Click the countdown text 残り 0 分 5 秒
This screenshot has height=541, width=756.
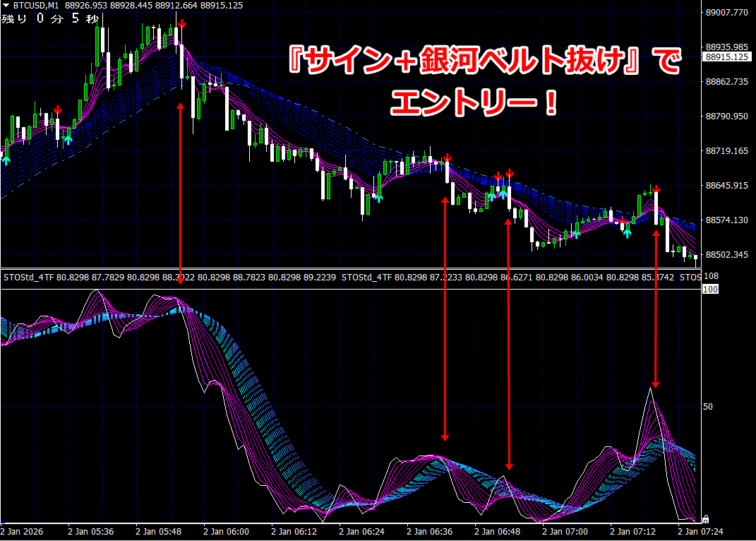click(50, 19)
